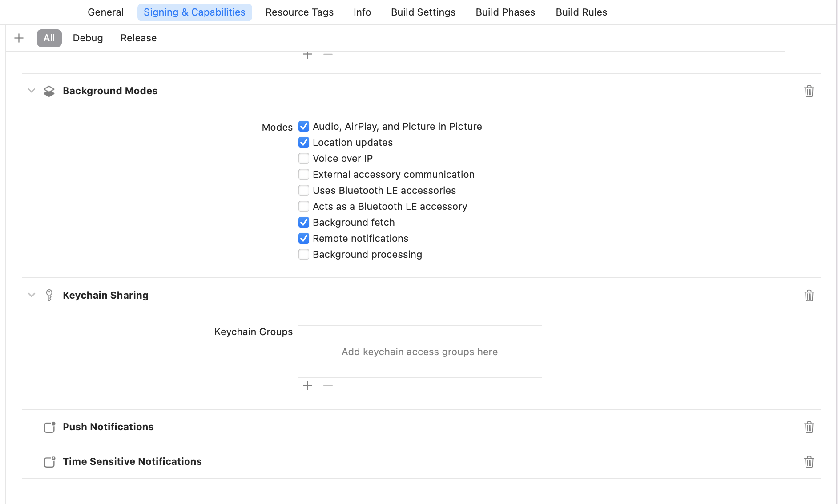The image size is (838, 504).
Task: Enable Background processing checkbox
Action: click(x=304, y=254)
